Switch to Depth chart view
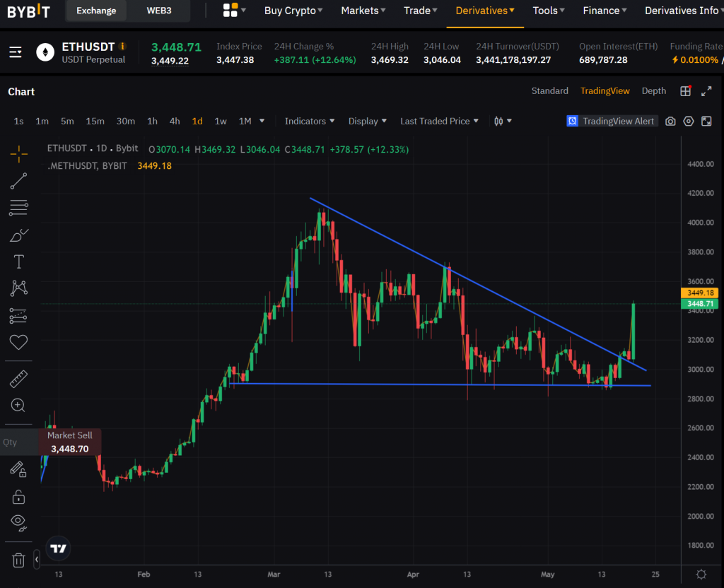724x588 pixels. [653, 91]
